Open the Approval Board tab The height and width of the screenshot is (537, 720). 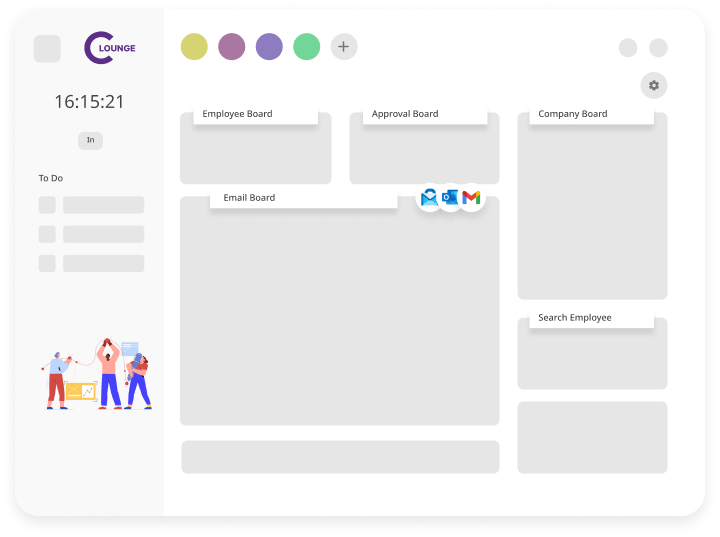pos(425,114)
